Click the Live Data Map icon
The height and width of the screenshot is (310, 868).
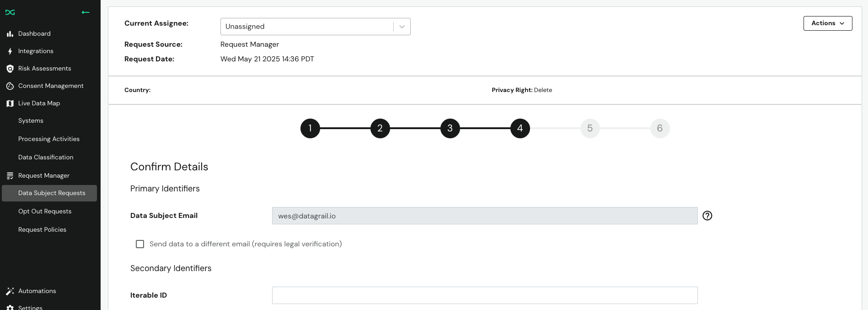coord(10,103)
